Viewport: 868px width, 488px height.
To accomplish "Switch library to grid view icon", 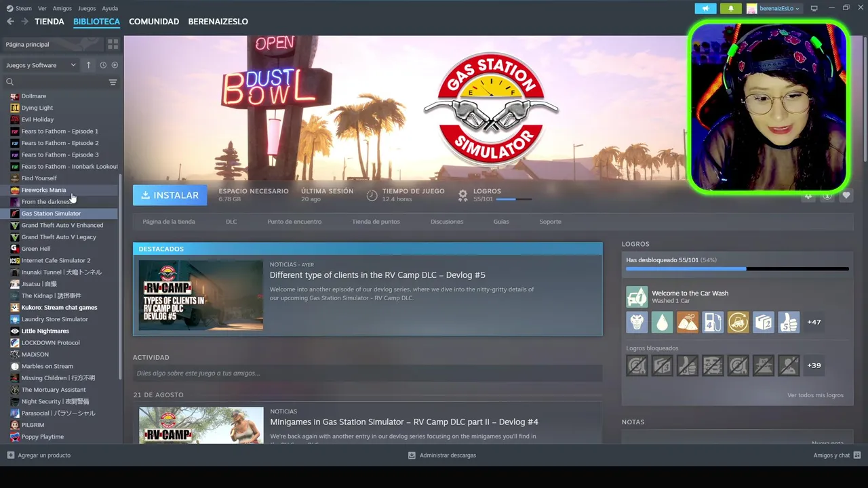I will point(113,44).
